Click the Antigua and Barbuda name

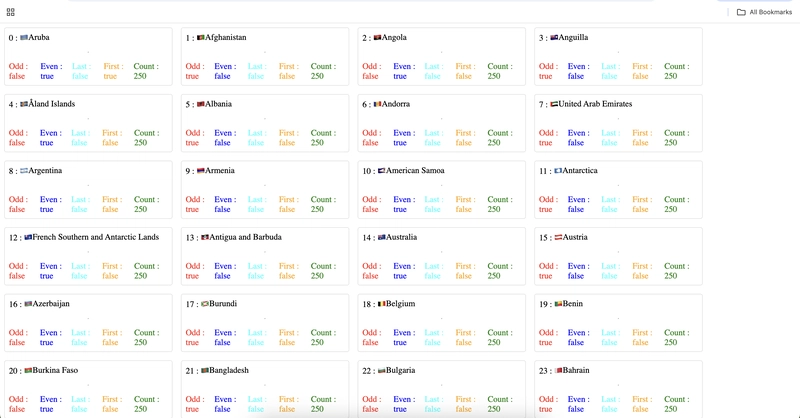245,237
